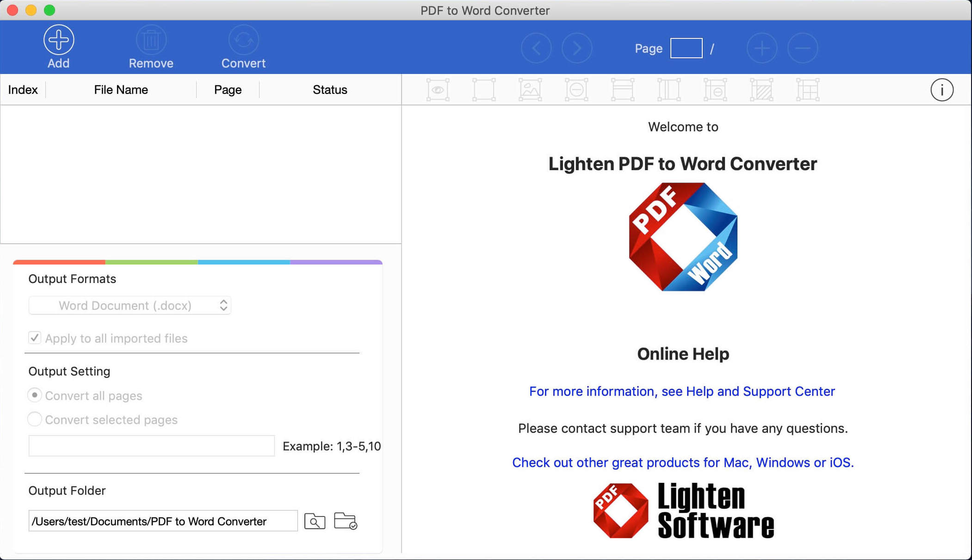Click the Lighten Software logo
The height and width of the screenshot is (560, 972).
pyautogui.click(x=683, y=511)
